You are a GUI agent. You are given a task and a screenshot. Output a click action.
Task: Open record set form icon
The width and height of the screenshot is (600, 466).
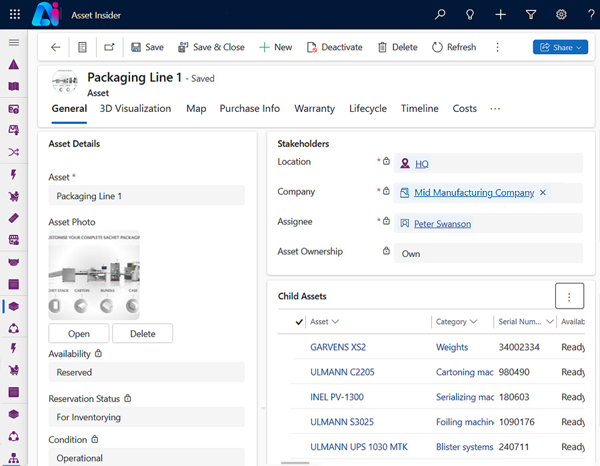point(82,47)
